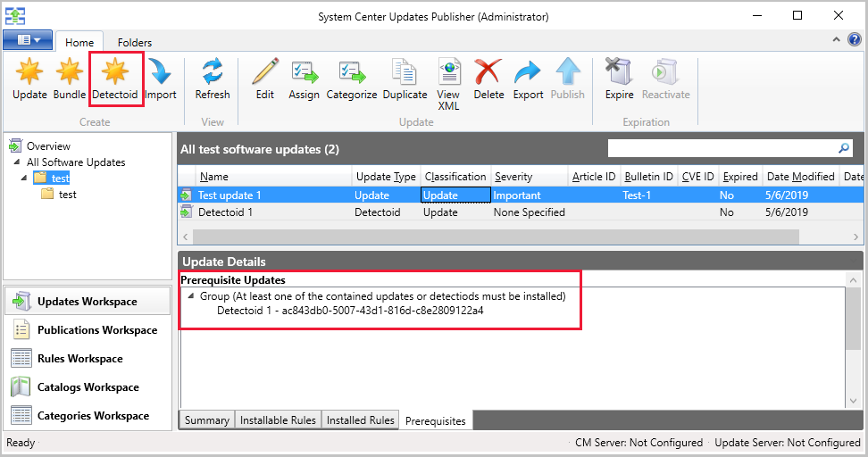Select the Test update 1 row
This screenshot has width=868, height=457.
(x=521, y=195)
